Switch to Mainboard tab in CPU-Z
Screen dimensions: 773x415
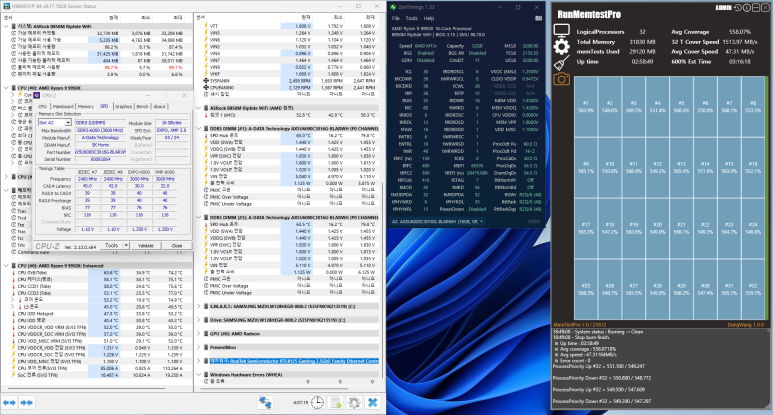pyautogui.click(x=63, y=106)
